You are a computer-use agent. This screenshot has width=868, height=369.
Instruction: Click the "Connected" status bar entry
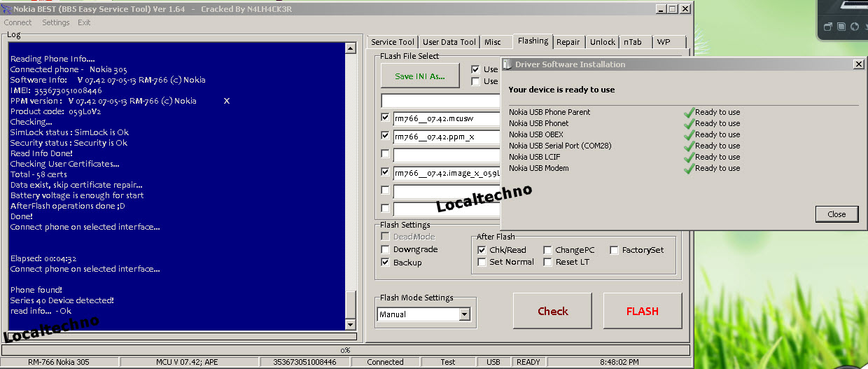[x=385, y=362]
